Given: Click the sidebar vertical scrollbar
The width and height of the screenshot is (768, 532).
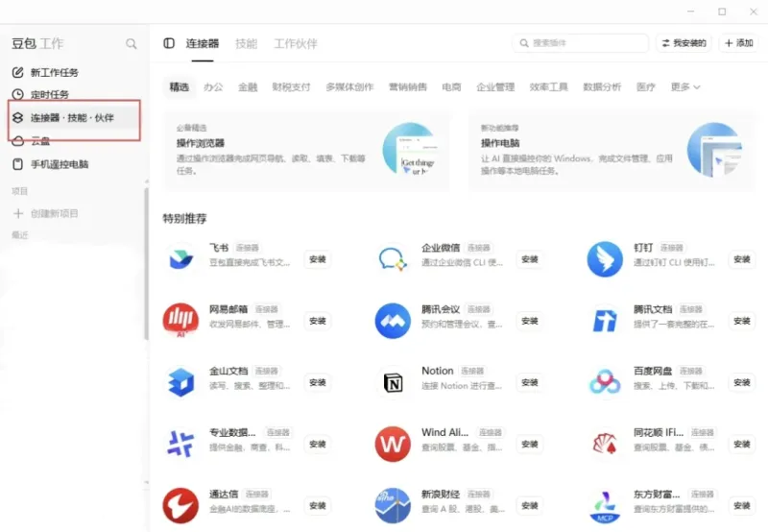Looking at the screenshot, I should (147, 263).
